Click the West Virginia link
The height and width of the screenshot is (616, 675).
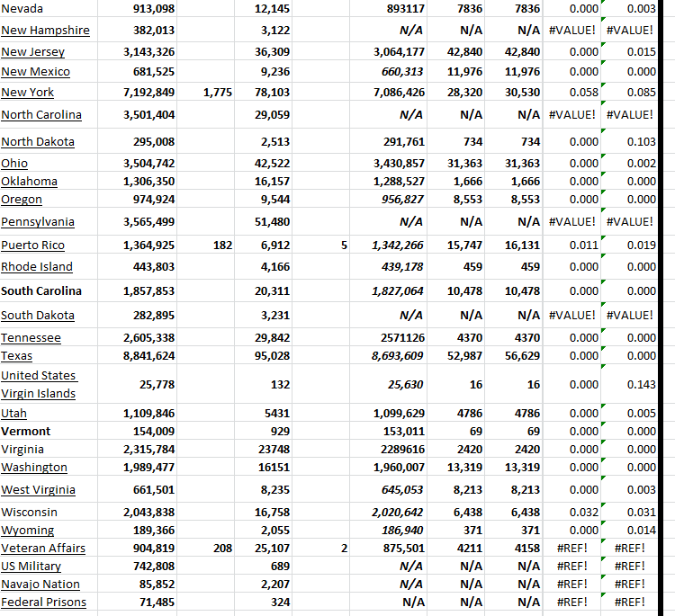[38, 489]
